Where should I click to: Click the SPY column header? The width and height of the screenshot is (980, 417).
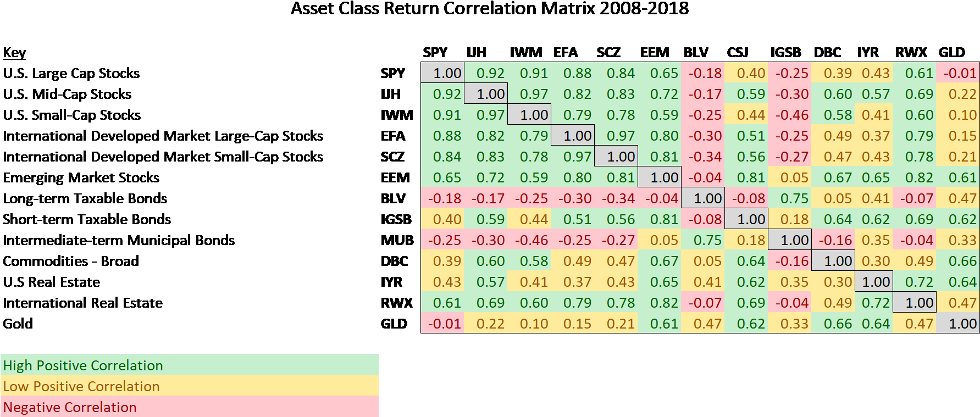coord(435,52)
